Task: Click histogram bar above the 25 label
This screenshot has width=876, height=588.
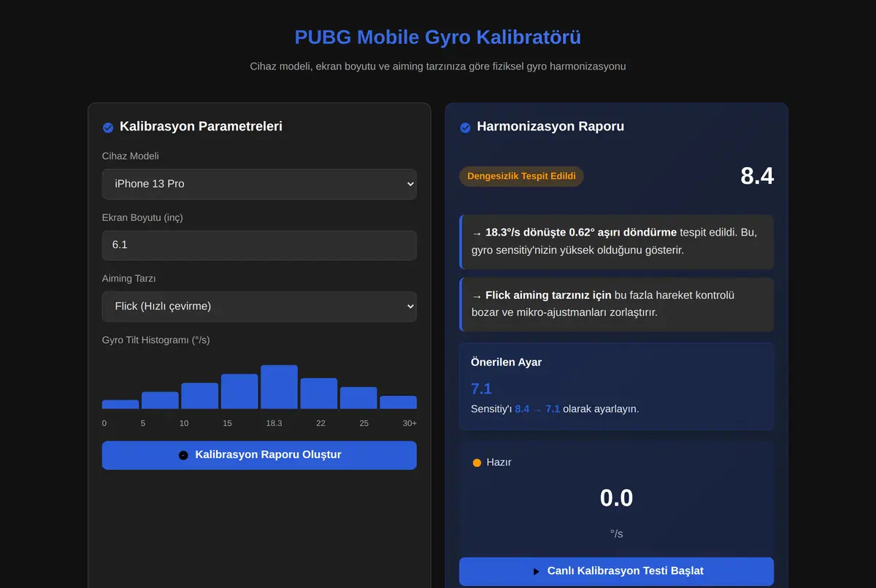Action: [x=358, y=398]
